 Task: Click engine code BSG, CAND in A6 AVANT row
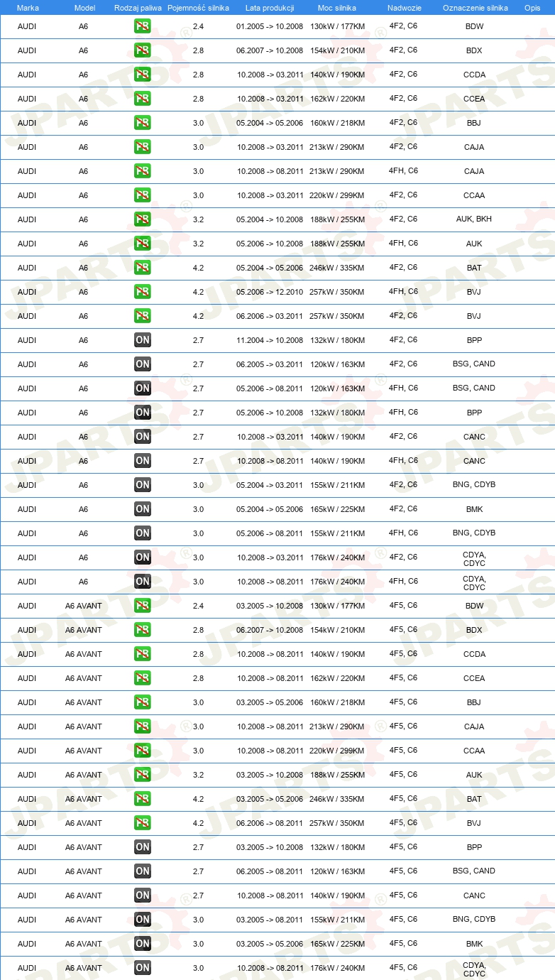pos(474,871)
